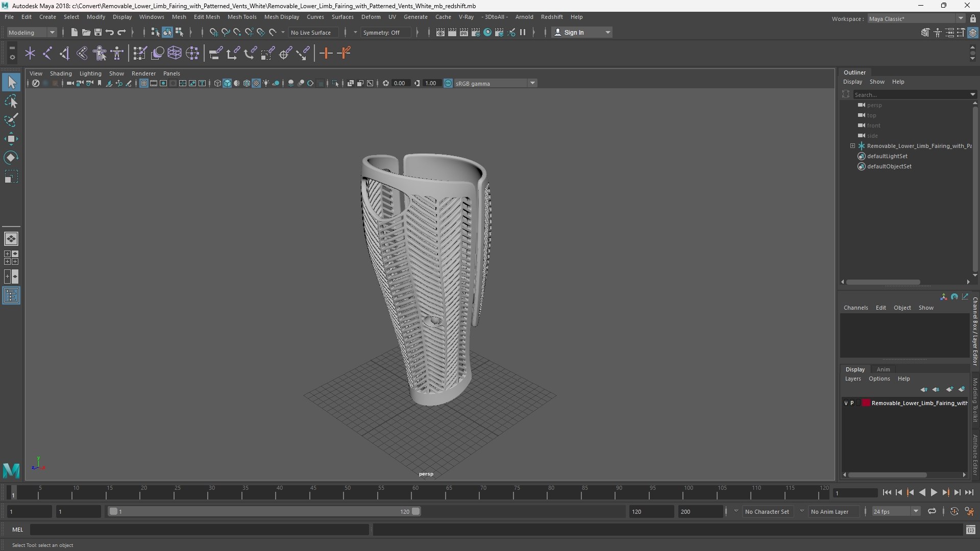
Task: Activate the Paint Selection tool
Action: [11, 120]
